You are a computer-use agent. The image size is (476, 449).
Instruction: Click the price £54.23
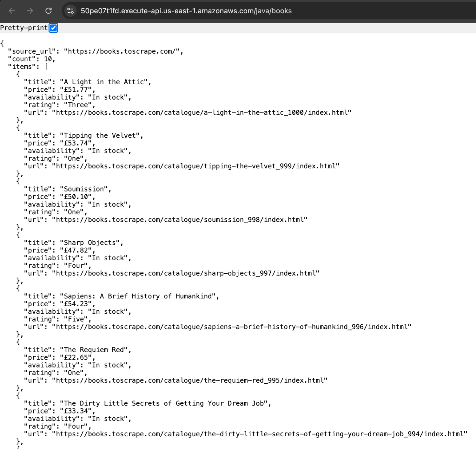76,304
